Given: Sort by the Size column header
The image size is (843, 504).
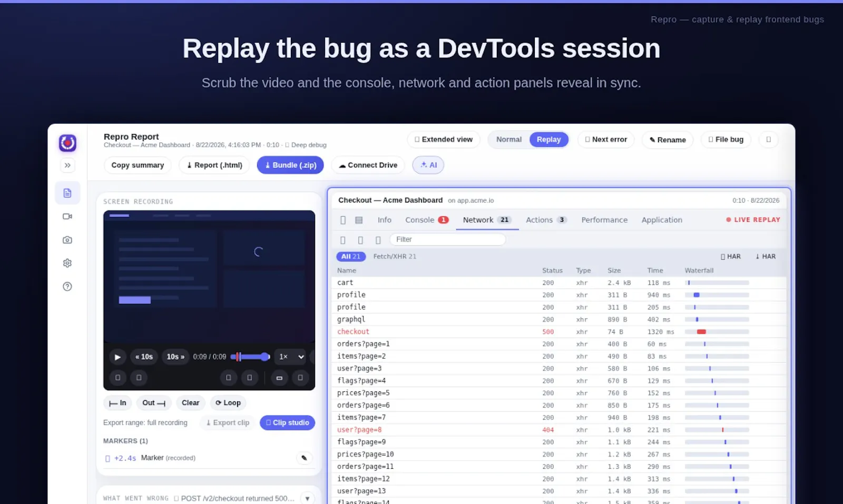Looking at the screenshot, I should (614, 271).
